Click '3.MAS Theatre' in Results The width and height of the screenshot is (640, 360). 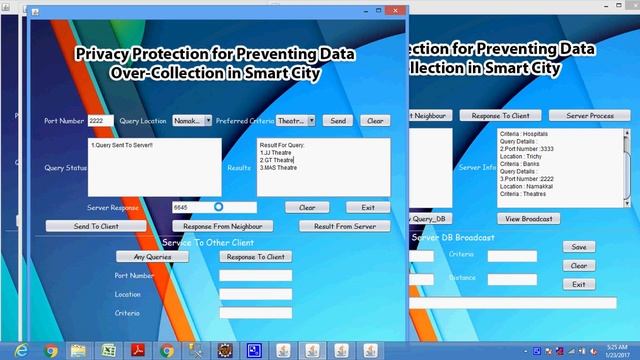point(278,168)
